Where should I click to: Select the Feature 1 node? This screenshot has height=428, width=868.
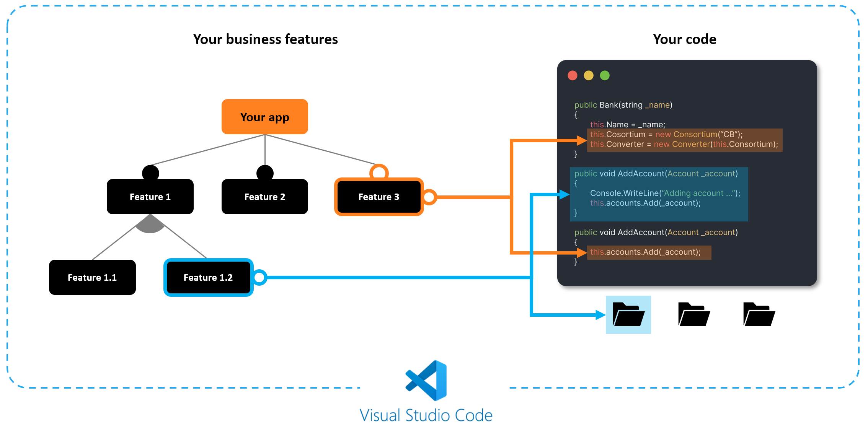(x=150, y=197)
